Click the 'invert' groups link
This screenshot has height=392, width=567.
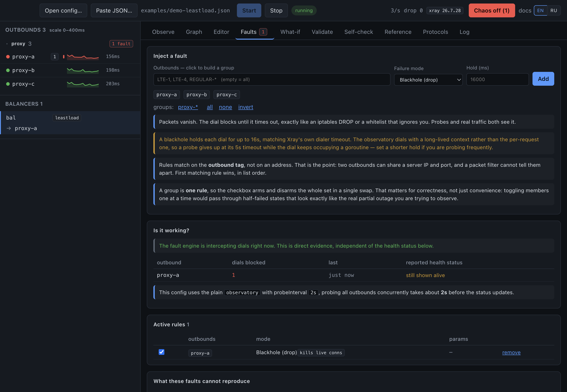tap(245, 107)
